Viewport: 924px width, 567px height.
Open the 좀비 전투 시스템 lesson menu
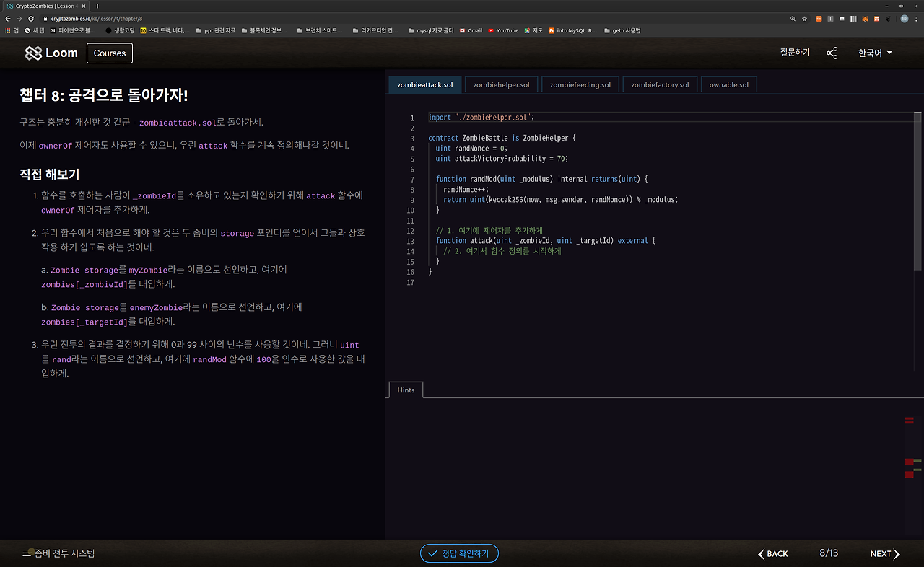click(58, 553)
